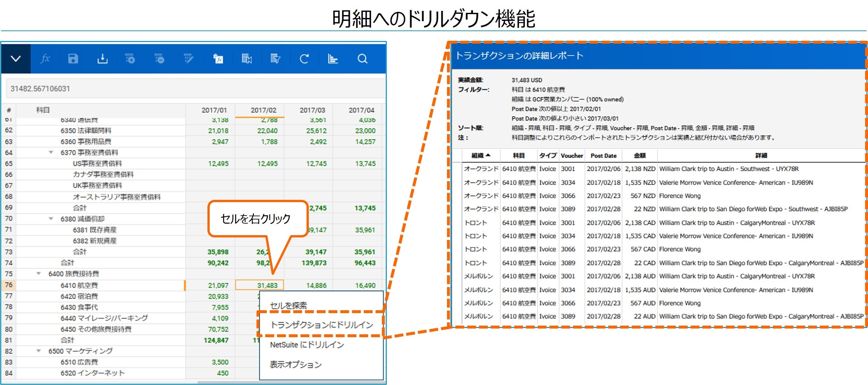Click the magnifier search icon
This screenshot has height=385, width=868.
(x=362, y=59)
